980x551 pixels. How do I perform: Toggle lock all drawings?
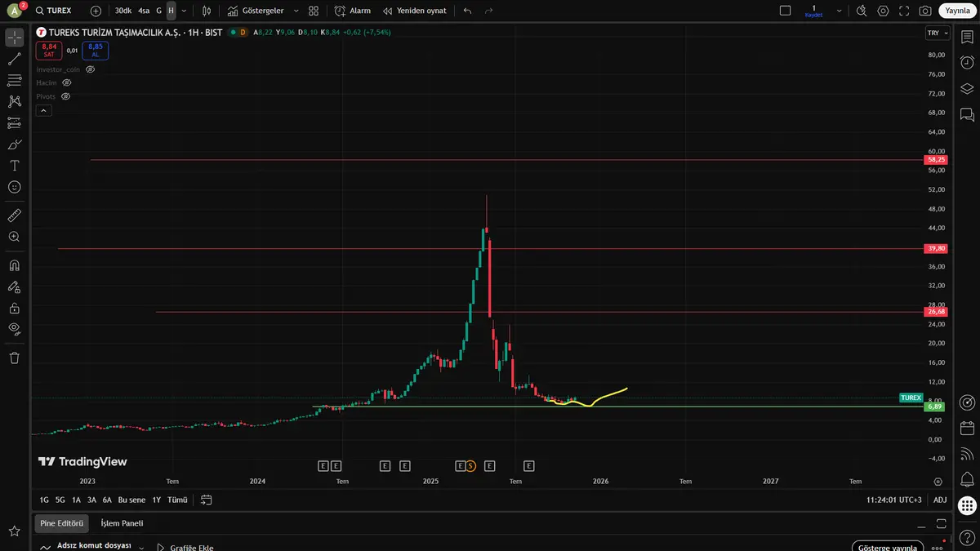coord(14,308)
